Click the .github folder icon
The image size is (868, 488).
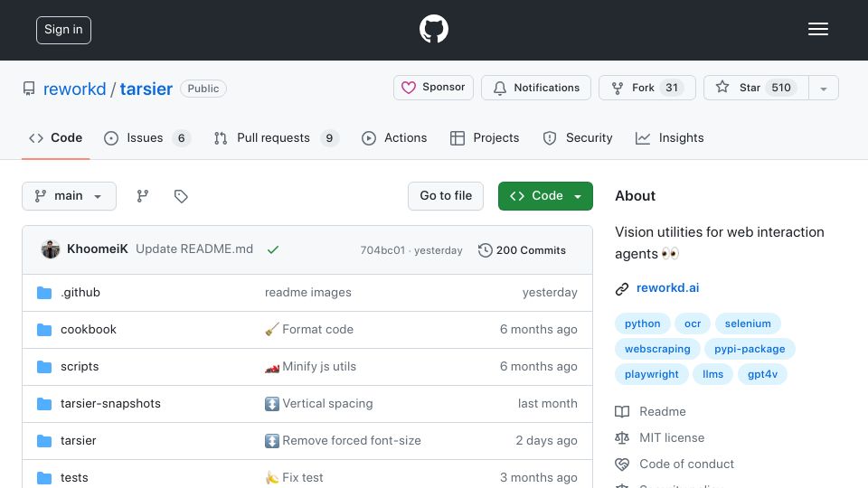44,293
